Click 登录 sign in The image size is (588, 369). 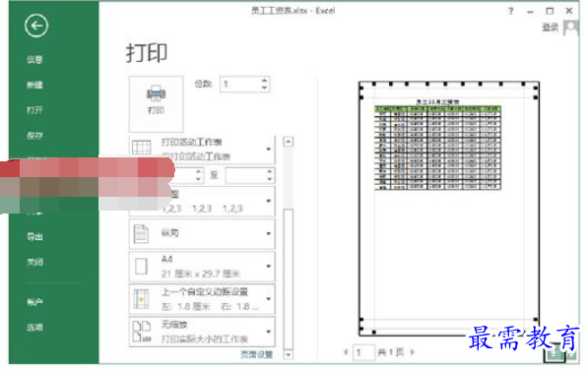tap(551, 28)
